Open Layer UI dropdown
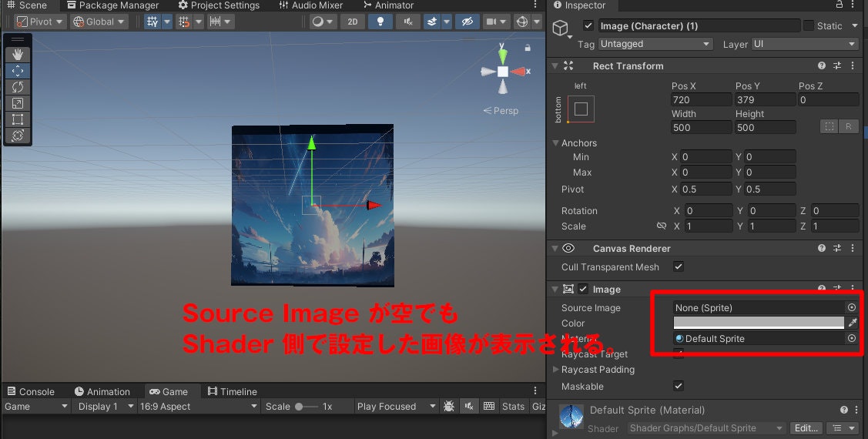 click(805, 44)
